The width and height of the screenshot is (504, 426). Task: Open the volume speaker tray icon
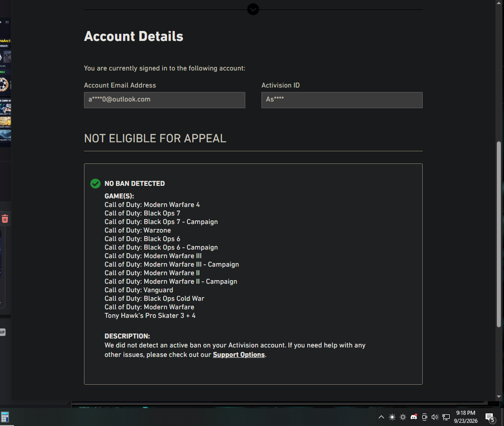click(435, 417)
